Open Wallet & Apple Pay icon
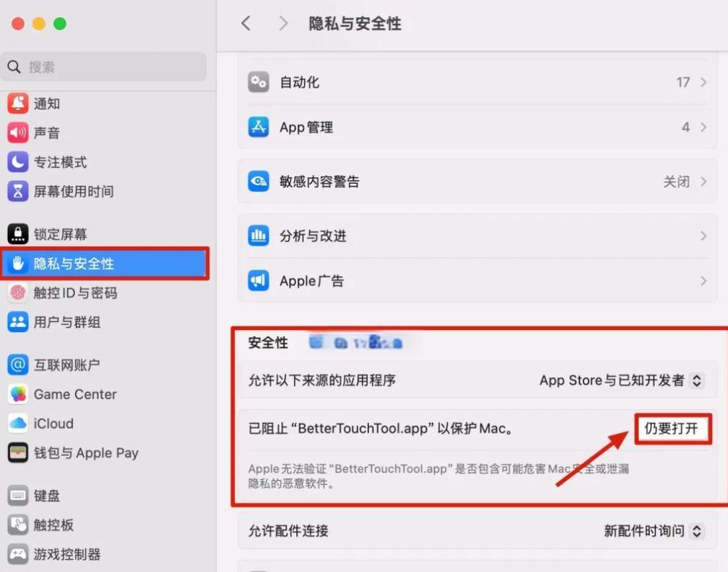 tap(18, 453)
